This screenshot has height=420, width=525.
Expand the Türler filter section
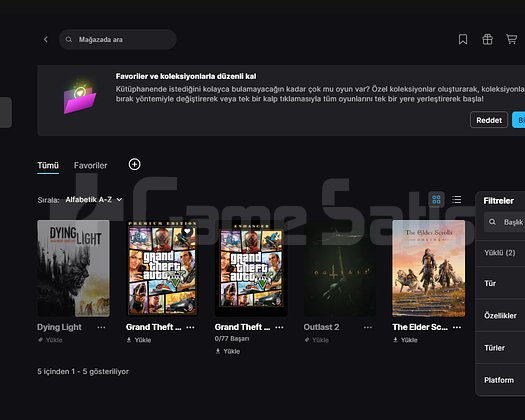coord(500,348)
